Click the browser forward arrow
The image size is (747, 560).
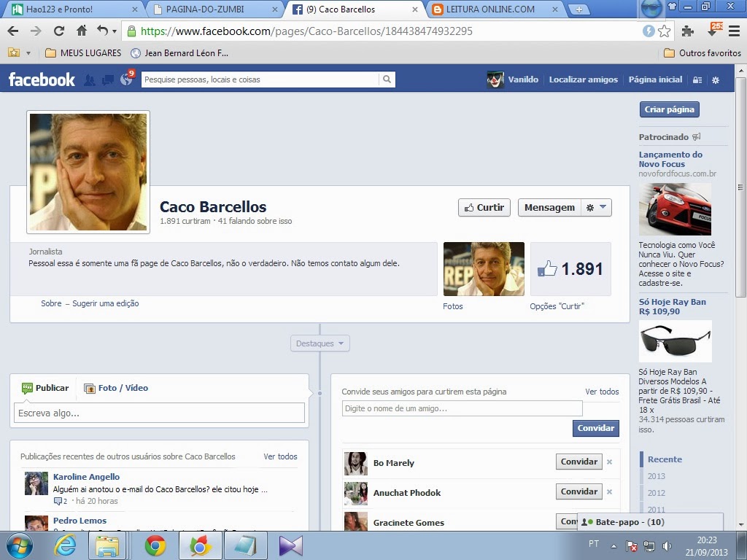(36, 31)
